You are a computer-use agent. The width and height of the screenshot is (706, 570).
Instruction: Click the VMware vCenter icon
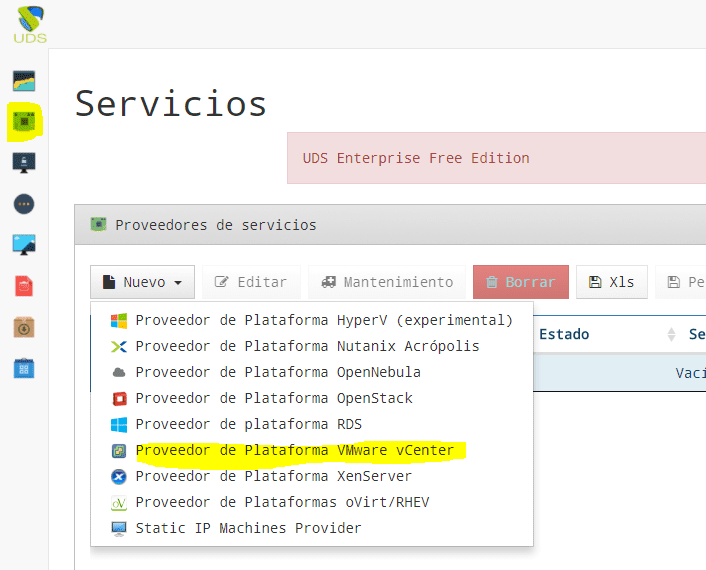[119, 451]
